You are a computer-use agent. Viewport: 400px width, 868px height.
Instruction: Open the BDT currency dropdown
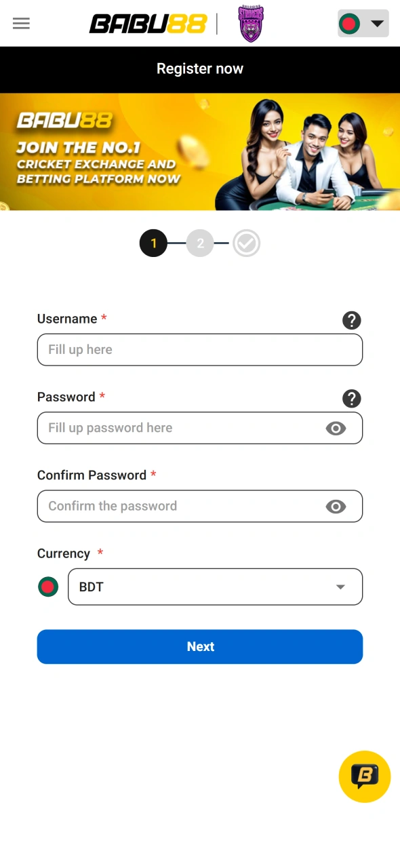(215, 587)
